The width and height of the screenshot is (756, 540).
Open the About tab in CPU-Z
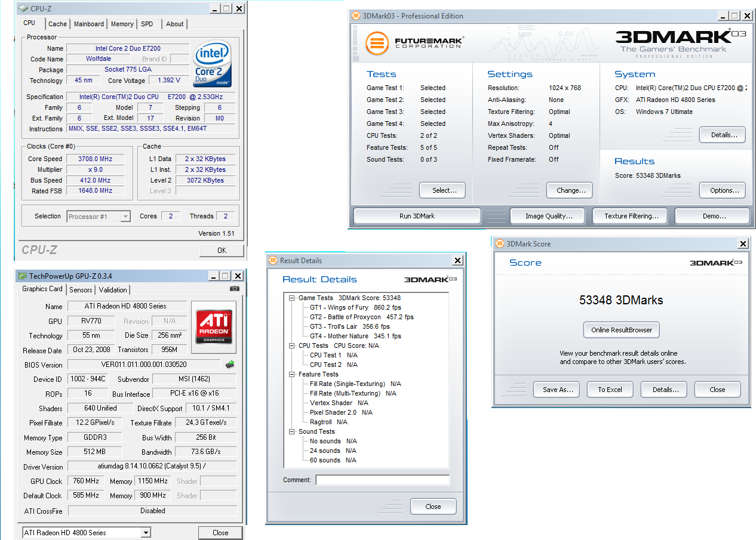pos(175,24)
